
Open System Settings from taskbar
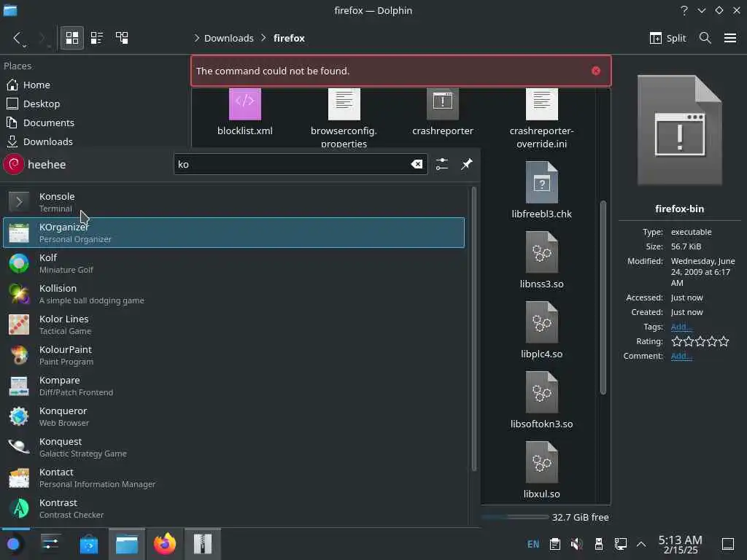(50, 544)
